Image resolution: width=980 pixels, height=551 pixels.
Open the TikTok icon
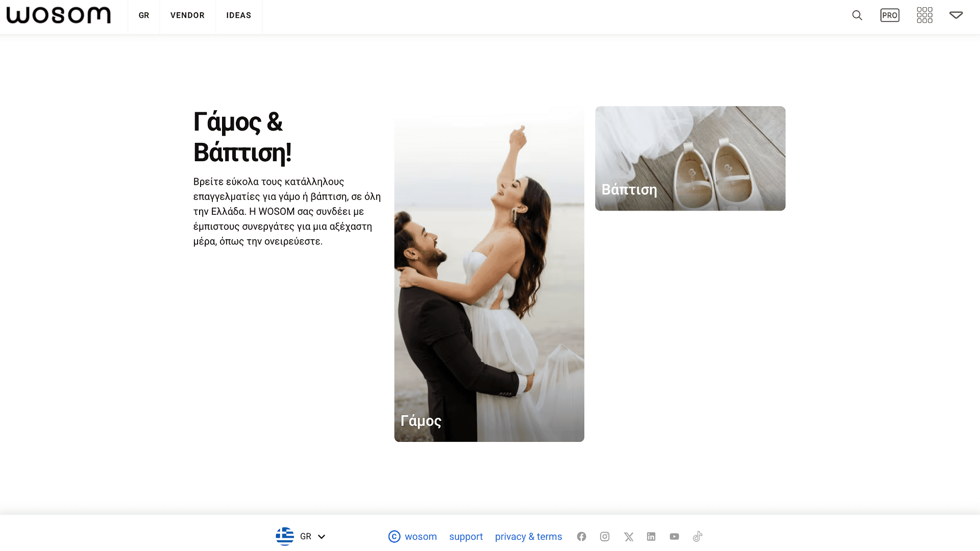(x=698, y=536)
